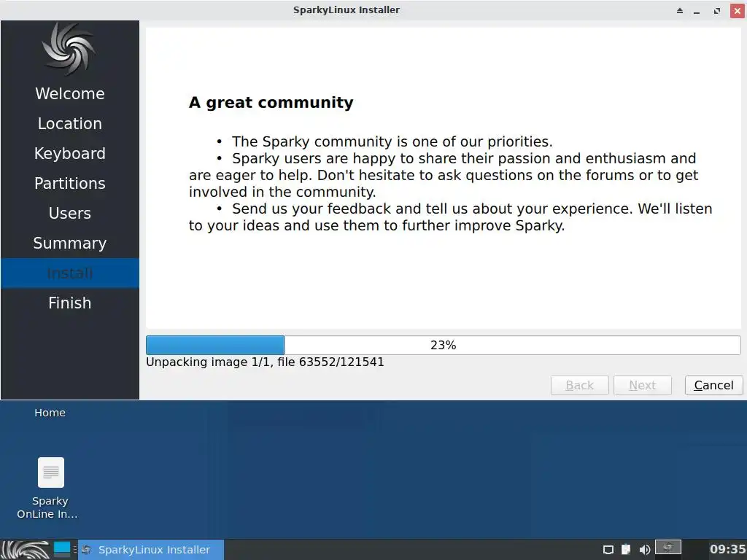Open the clipboard tray icon
The width and height of the screenshot is (747, 560).
click(x=626, y=550)
